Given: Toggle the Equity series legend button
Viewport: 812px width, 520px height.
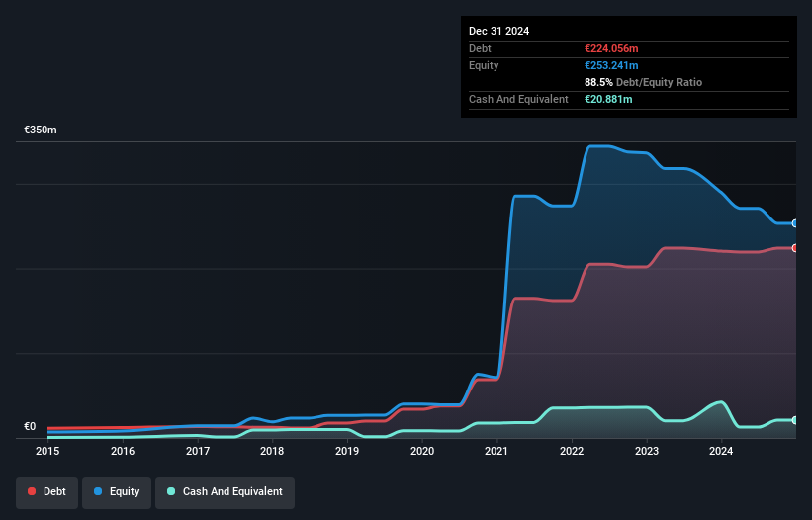Looking at the screenshot, I should pos(117,492).
